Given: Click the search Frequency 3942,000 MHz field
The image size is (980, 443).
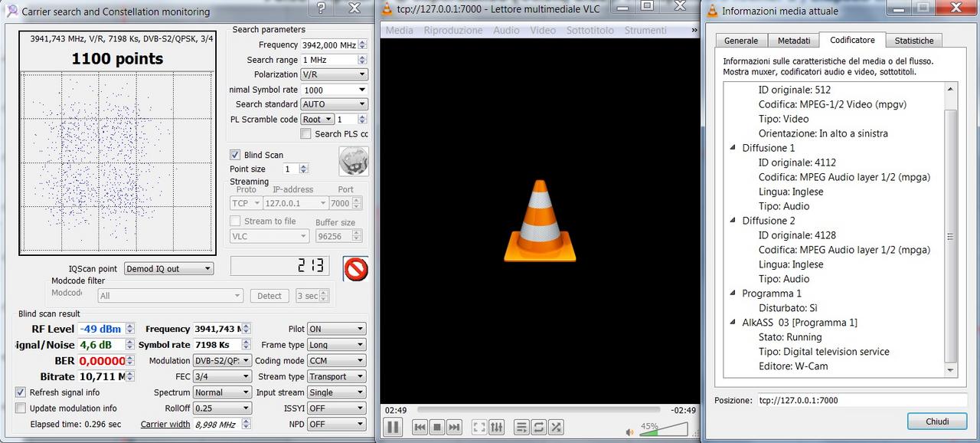Looking at the screenshot, I should coord(335,45).
